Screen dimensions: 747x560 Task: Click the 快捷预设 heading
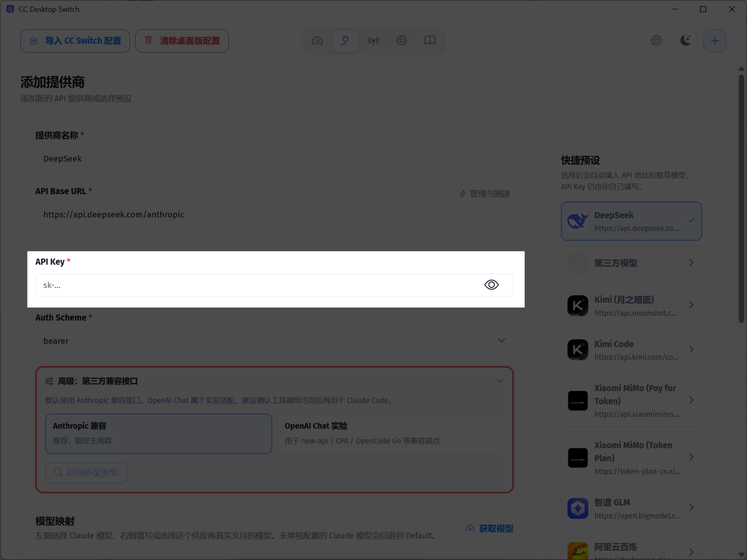(580, 160)
